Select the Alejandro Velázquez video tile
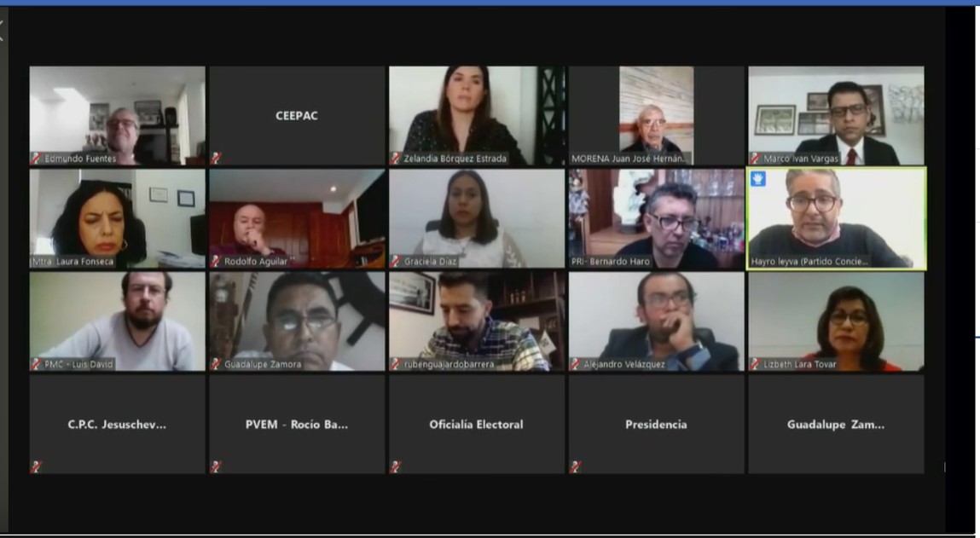Screen dimensions: 980x538 coord(656,321)
